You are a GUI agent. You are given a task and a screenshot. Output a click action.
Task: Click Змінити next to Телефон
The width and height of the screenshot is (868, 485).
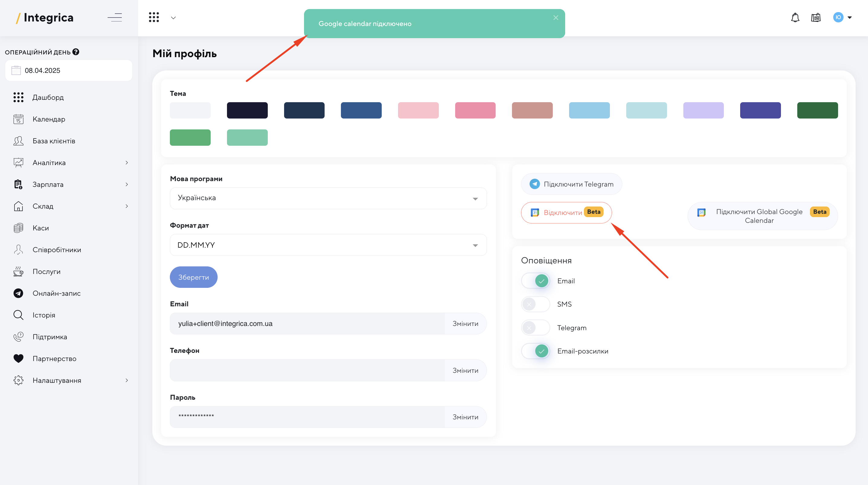tap(465, 370)
